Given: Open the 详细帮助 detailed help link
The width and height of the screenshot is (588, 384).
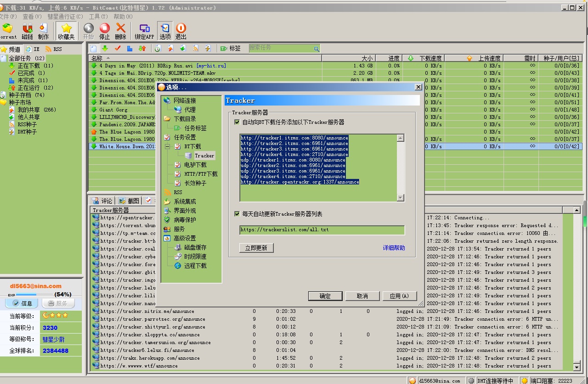Looking at the screenshot, I should coord(394,248).
